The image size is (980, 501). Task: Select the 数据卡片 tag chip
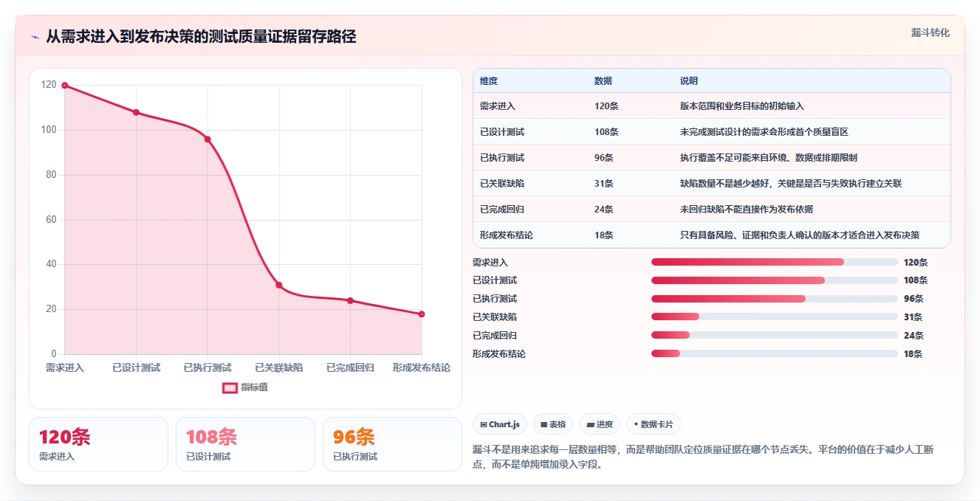(654, 424)
